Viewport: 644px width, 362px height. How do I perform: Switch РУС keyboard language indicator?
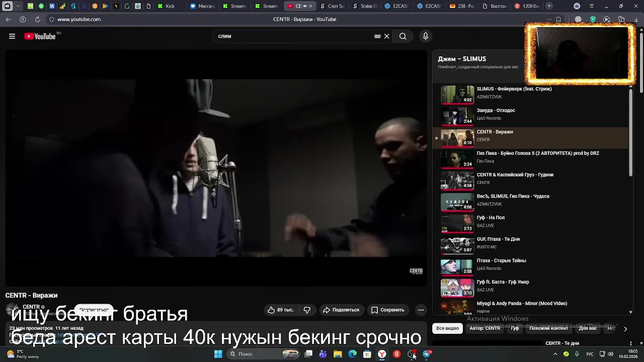tap(590, 354)
